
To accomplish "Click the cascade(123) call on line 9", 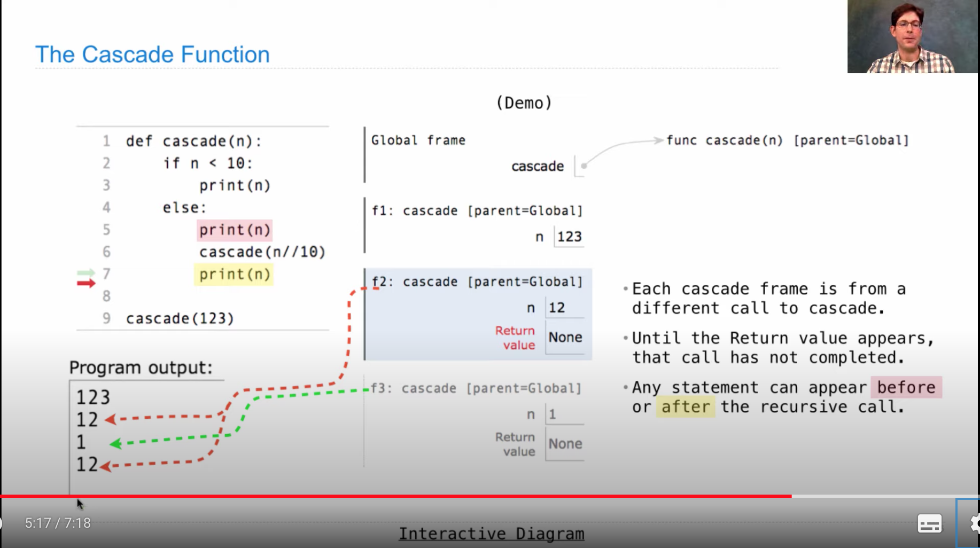I will coord(180,318).
